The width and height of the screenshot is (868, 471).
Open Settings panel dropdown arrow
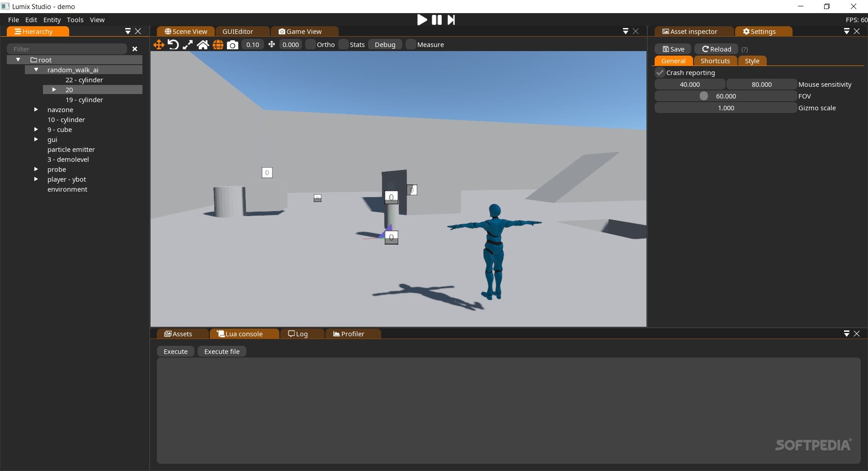tap(847, 31)
